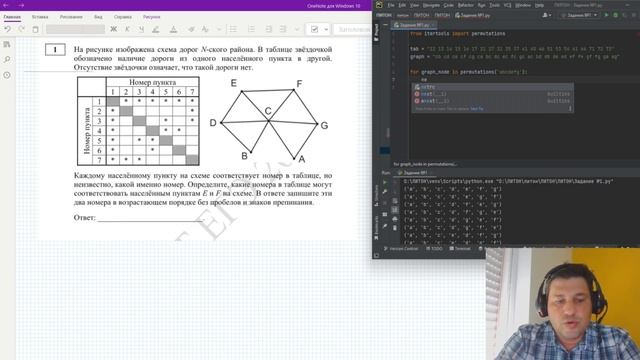Click the print icon in the Run panel
This screenshot has height=360, width=640.
click(394, 219)
